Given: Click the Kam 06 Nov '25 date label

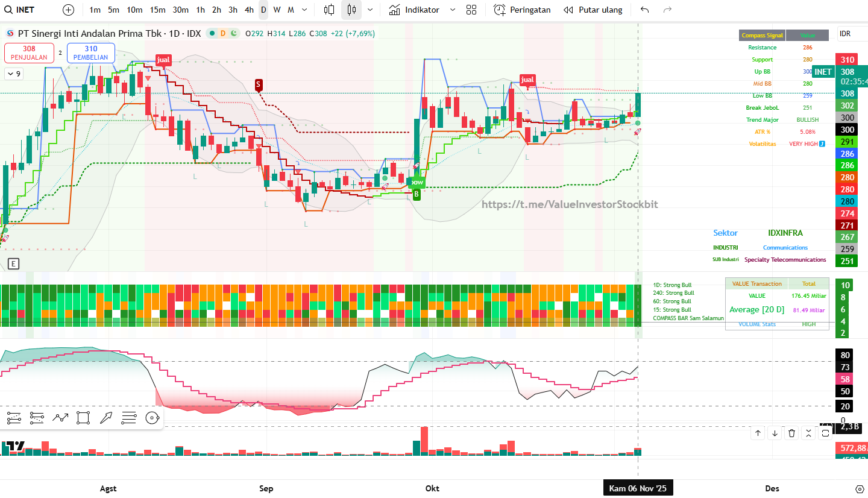Looking at the screenshot, I should 638,488.
